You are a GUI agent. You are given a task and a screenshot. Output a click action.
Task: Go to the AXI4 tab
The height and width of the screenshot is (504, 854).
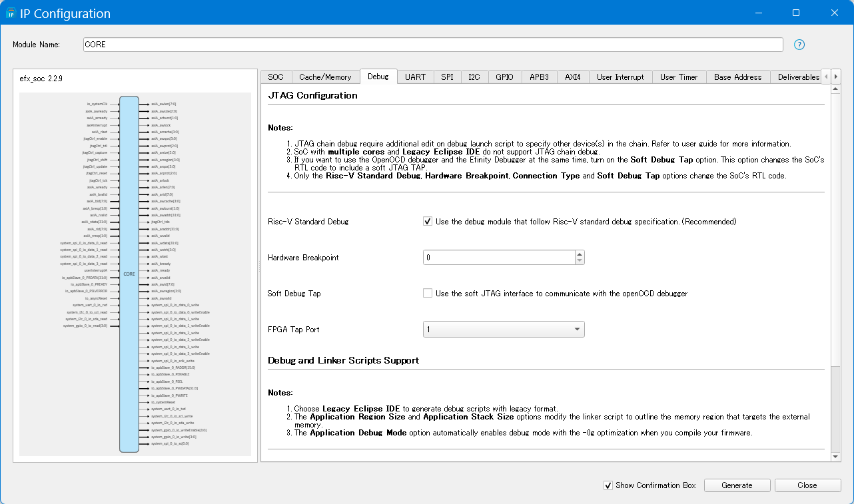[572, 77]
